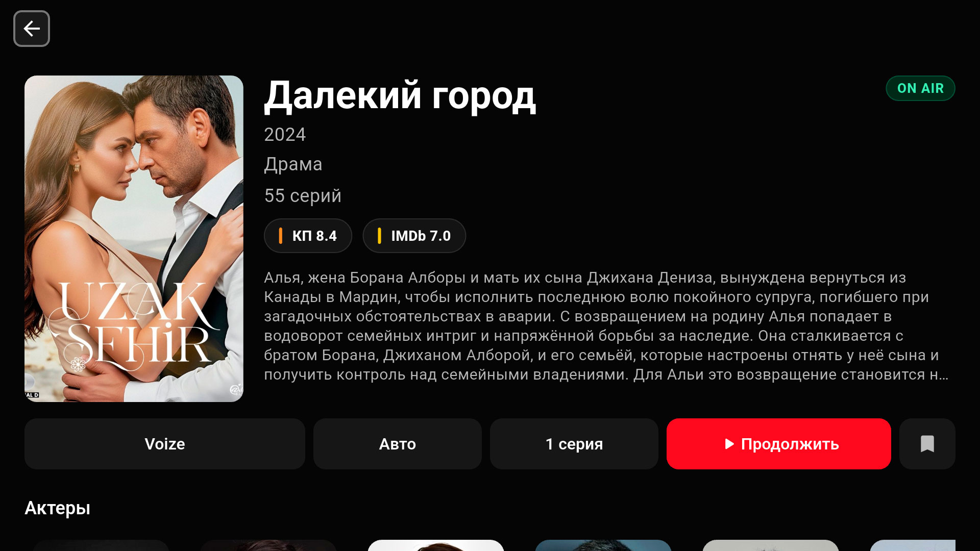This screenshot has height=551, width=980.
Task: Open the Voize voice-over selector
Action: coord(165,444)
